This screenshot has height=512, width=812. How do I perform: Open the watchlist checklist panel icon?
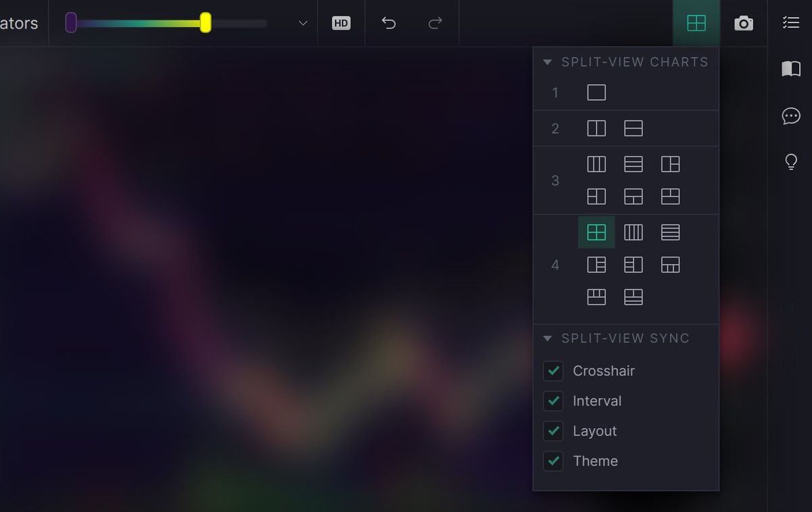coord(790,23)
